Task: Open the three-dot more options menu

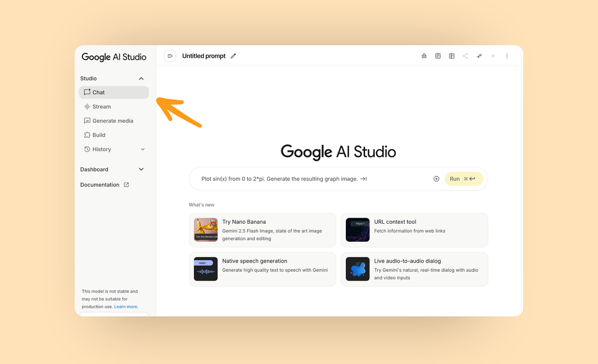Action: tap(507, 56)
